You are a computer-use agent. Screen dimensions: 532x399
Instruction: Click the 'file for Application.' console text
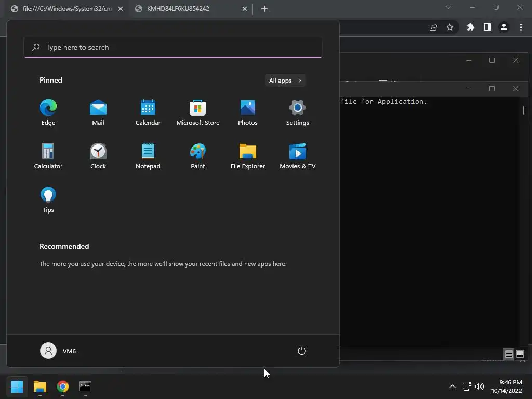(x=383, y=101)
